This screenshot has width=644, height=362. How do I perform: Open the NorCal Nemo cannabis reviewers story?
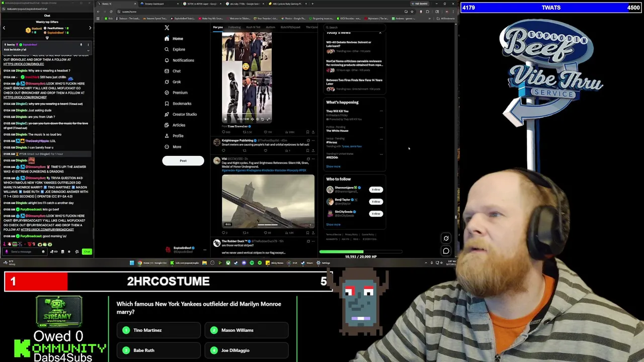coord(355,65)
